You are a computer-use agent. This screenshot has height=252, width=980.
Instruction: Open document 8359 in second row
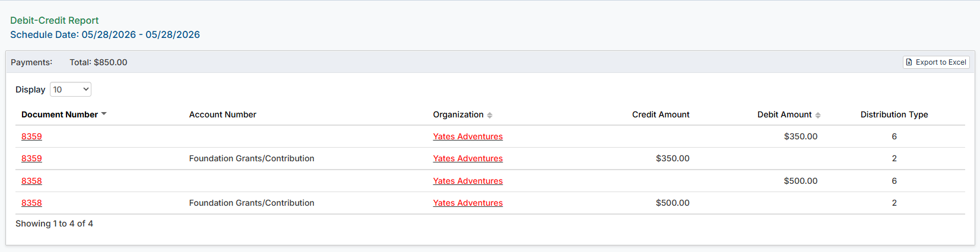click(x=31, y=158)
